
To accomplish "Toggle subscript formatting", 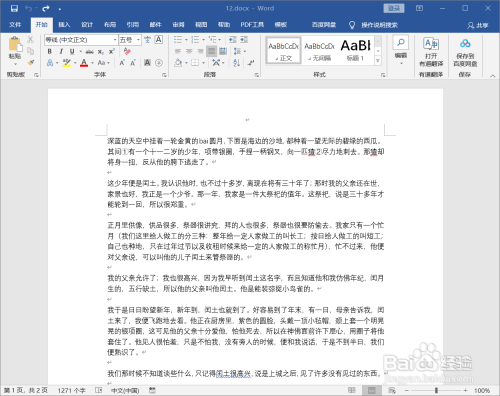I will (x=100, y=51).
